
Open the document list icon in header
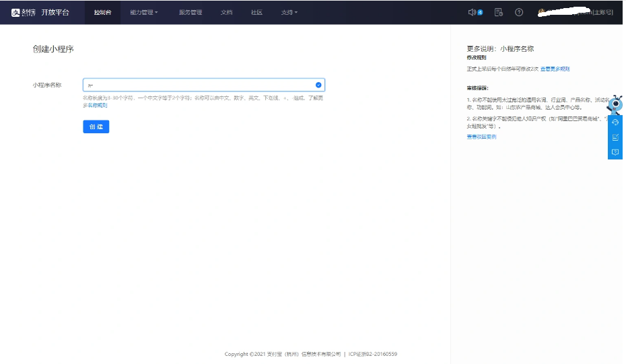click(x=498, y=12)
